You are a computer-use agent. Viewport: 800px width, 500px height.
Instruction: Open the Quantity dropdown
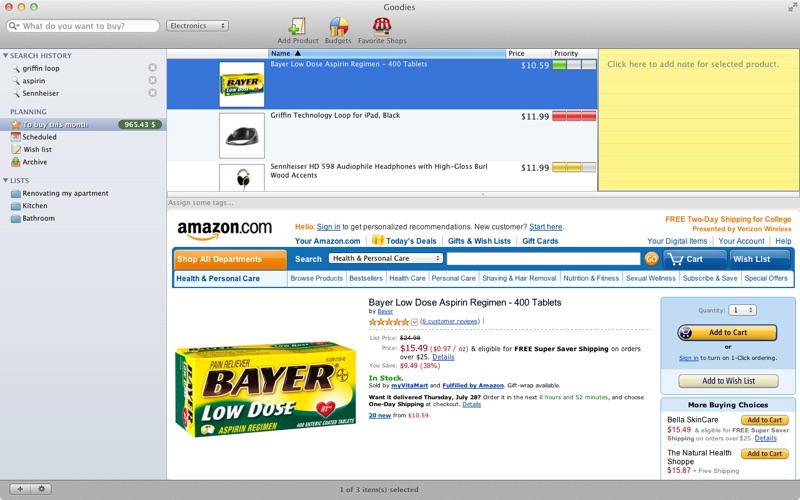[742, 310]
